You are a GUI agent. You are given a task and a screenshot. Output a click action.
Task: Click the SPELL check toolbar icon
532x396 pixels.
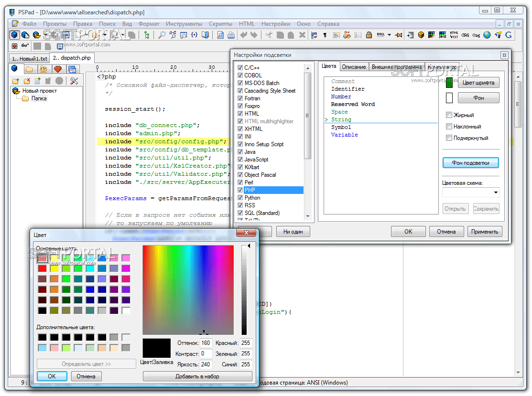[380, 35]
